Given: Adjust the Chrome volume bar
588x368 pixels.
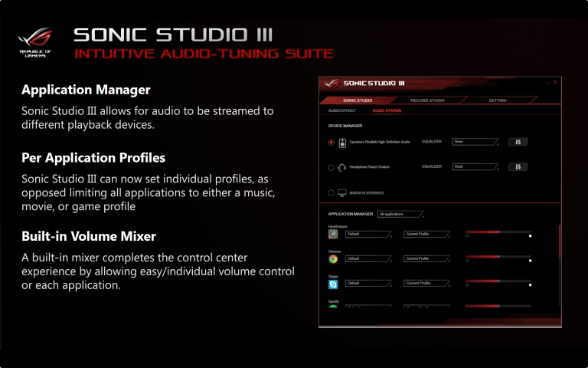Looking at the screenshot, I should point(498,258).
